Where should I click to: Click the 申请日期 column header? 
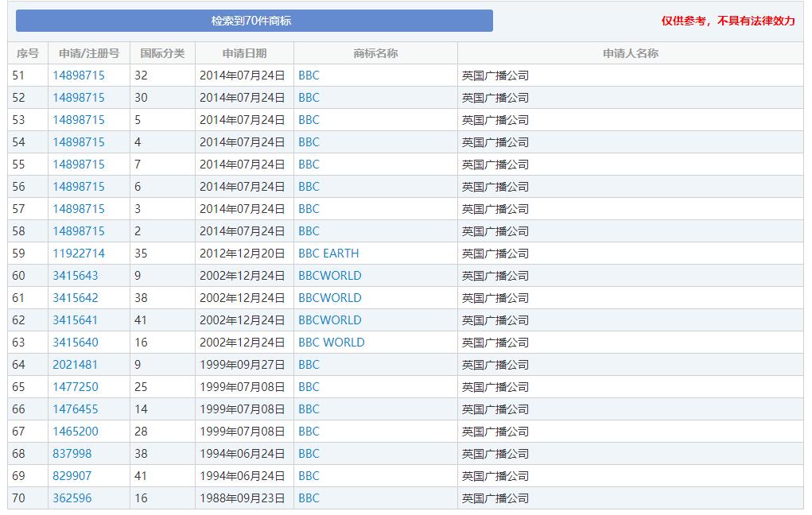(244, 53)
